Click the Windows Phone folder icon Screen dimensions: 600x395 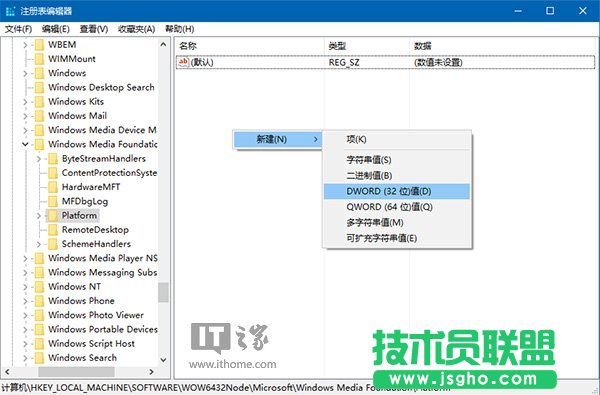click(x=39, y=301)
